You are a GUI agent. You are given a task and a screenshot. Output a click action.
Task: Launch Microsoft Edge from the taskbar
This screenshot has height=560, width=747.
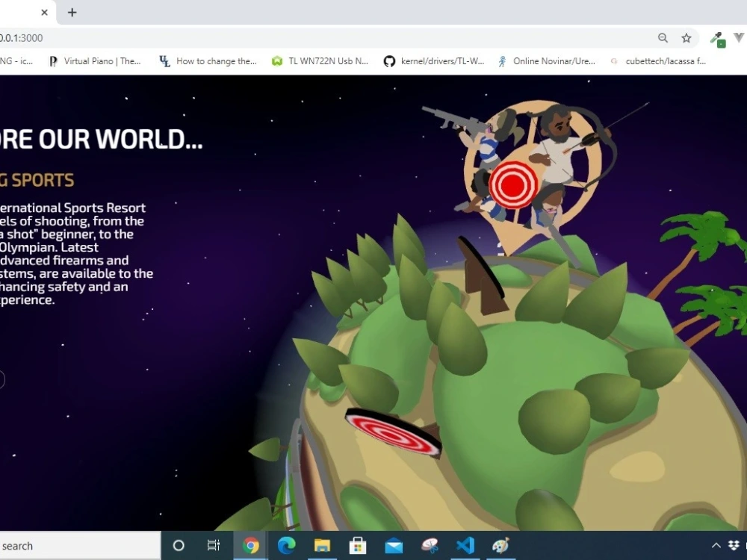tap(286, 546)
